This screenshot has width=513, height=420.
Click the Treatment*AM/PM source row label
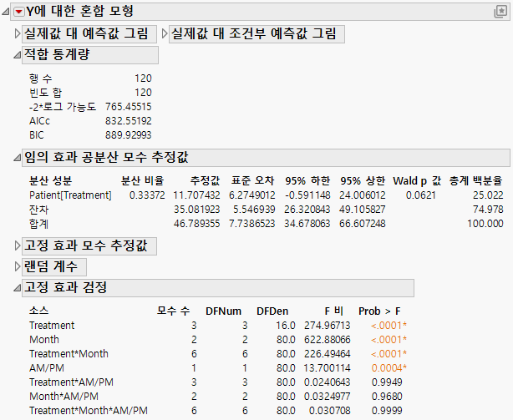(71, 382)
